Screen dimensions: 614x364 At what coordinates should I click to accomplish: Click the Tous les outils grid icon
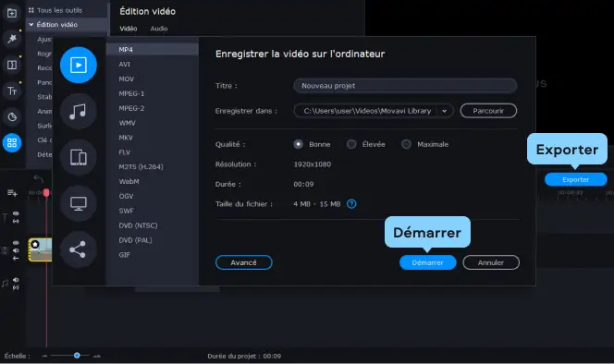pyautogui.click(x=31, y=10)
